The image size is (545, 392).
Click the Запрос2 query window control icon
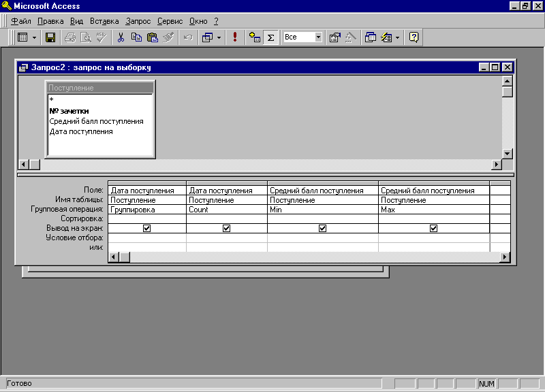pyautogui.click(x=23, y=67)
